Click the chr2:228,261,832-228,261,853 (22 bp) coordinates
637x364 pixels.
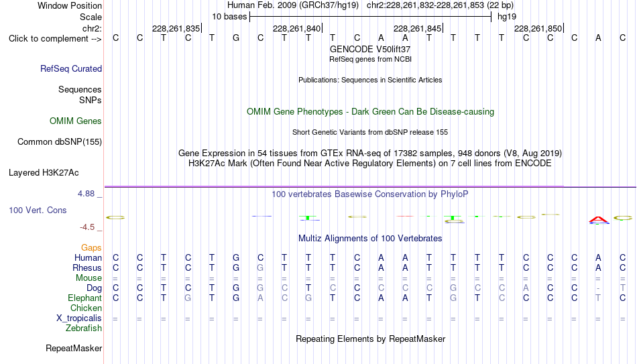click(x=440, y=5)
